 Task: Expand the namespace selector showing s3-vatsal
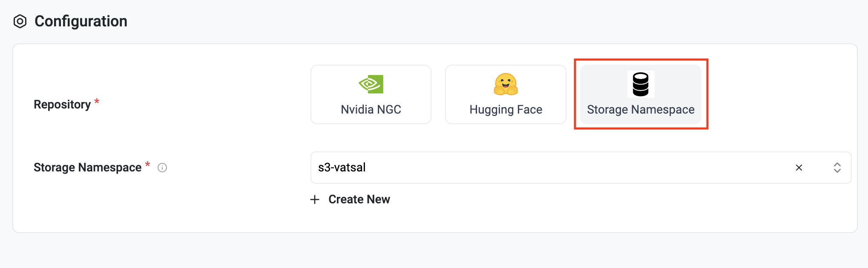click(x=837, y=168)
